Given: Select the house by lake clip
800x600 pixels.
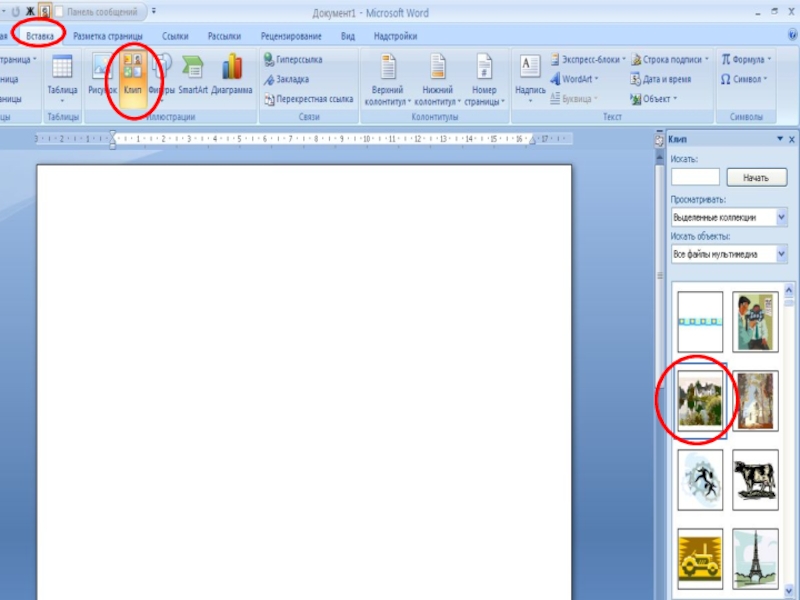Looking at the screenshot, I should click(700, 401).
